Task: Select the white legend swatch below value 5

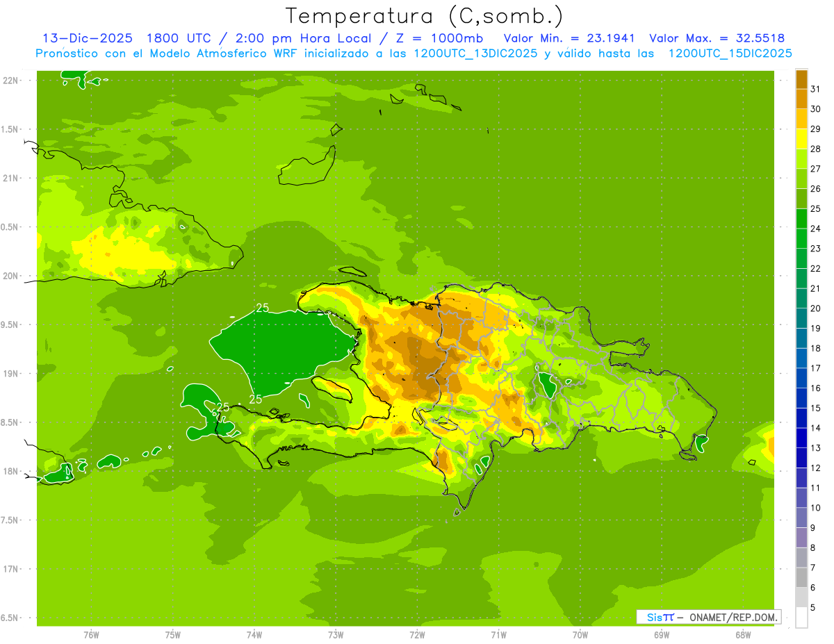Action: (801, 618)
